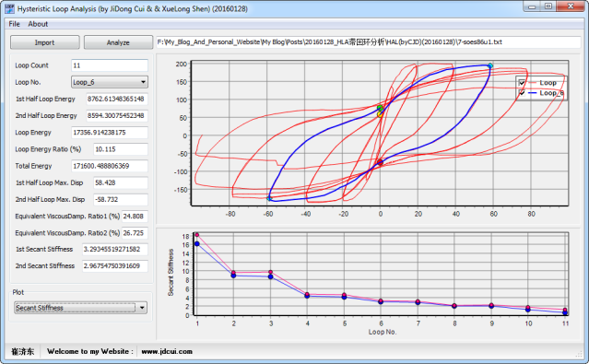Click the 1st Half Loop Energy field

117,99
